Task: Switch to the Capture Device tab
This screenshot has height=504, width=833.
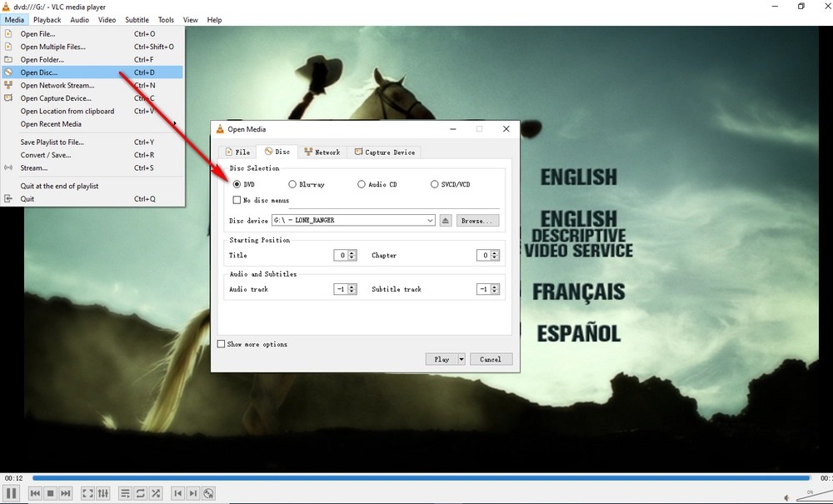Action: (x=385, y=152)
